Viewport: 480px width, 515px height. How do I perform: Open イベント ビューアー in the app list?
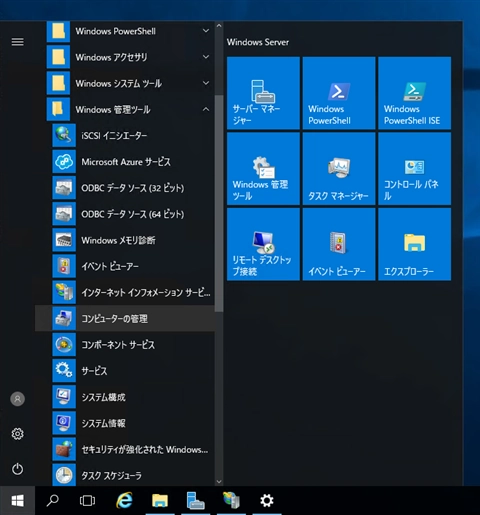click(125, 266)
